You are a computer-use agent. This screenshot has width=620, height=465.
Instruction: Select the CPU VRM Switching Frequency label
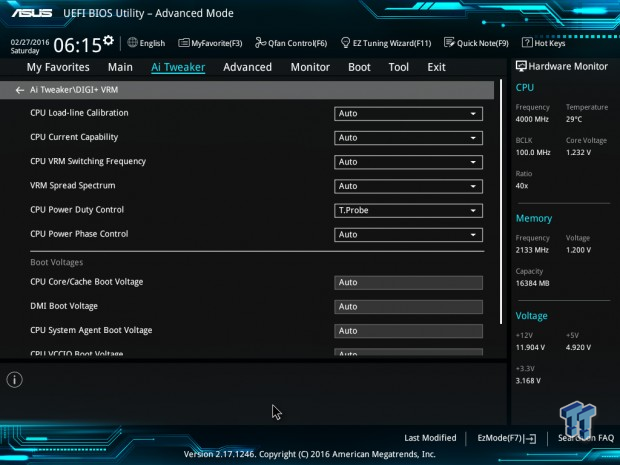coord(88,161)
